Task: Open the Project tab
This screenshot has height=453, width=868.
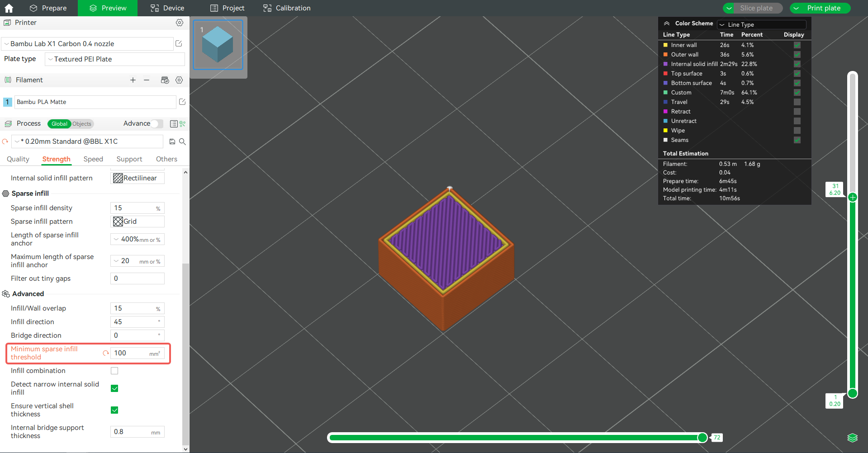Action: click(x=228, y=8)
